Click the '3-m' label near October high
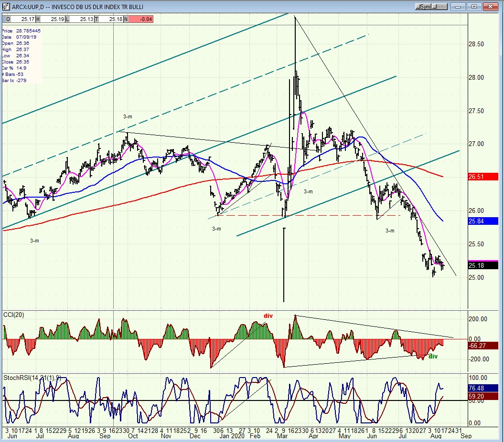504x442 pixels. [x=128, y=116]
